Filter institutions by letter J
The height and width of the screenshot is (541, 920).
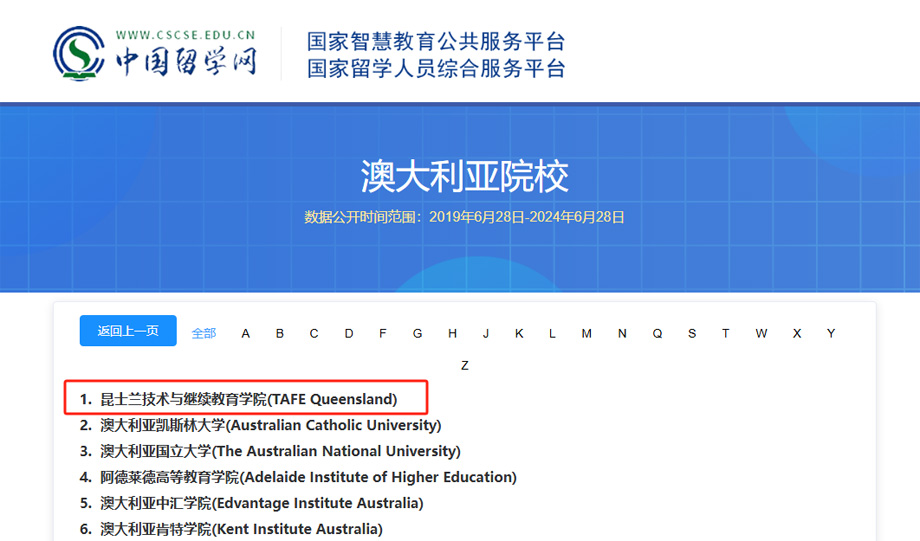click(486, 333)
